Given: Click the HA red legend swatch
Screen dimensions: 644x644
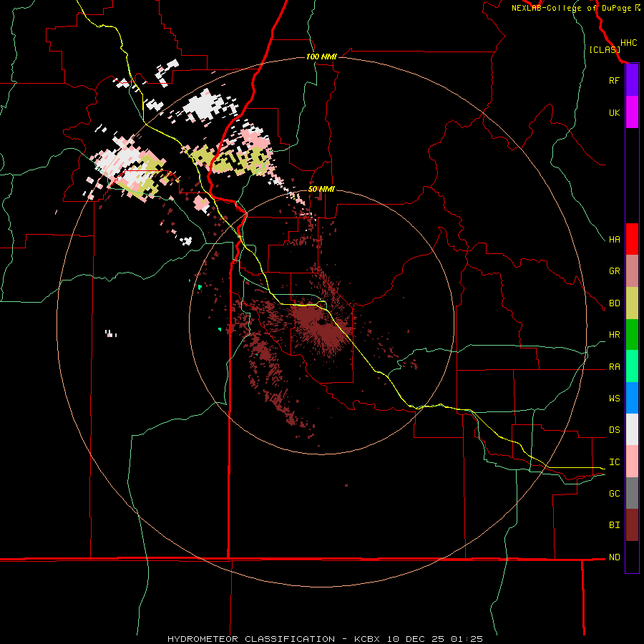Looking at the screenshot, I should pyautogui.click(x=632, y=239).
